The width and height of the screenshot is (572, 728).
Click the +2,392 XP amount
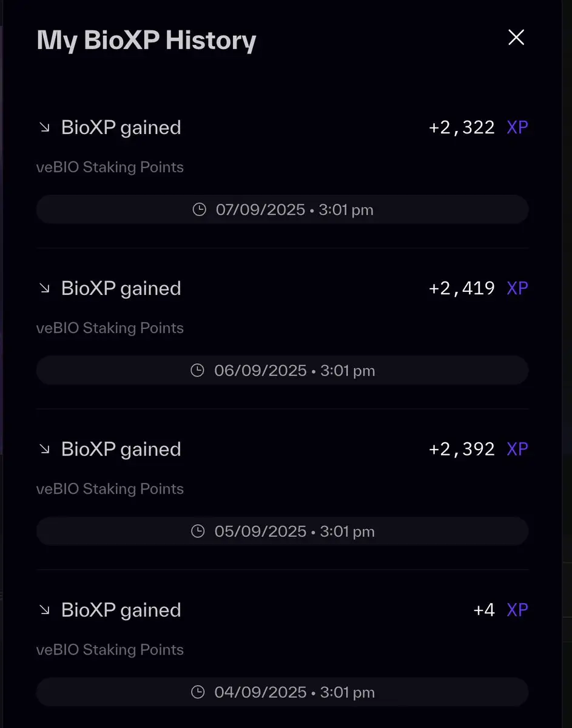tap(478, 449)
